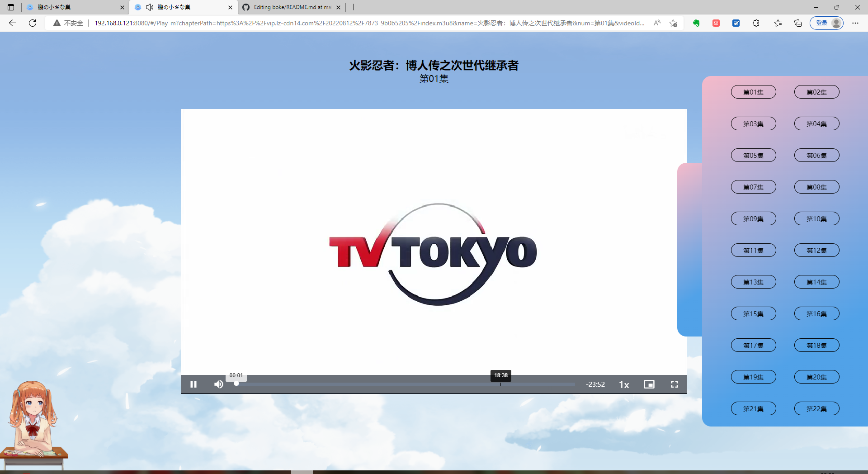The image size is (868, 474).
Task: Click the read aloud icon in address bar
Action: click(x=657, y=23)
